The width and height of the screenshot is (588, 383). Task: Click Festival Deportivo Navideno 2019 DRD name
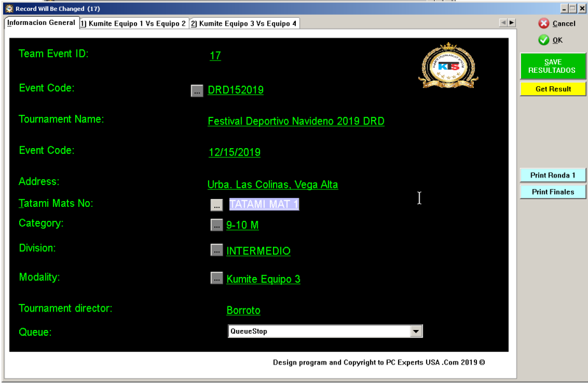coord(296,121)
